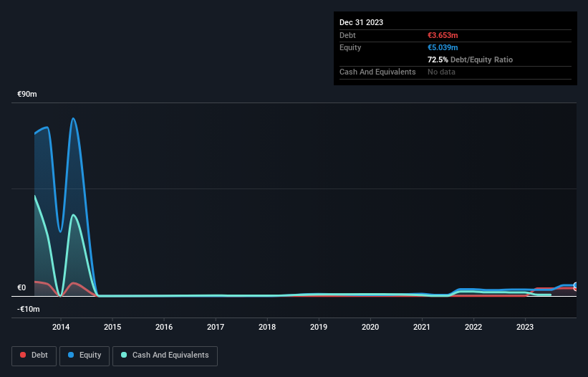
Task: Click the 2016 x-axis label
Action: pyautogui.click(x=164, y=327)
